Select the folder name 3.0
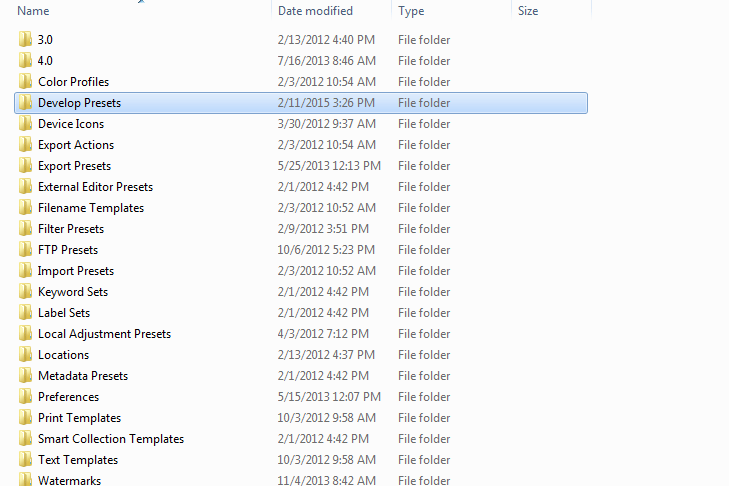This screenshot has height=486, width=729. coord(45,40)
